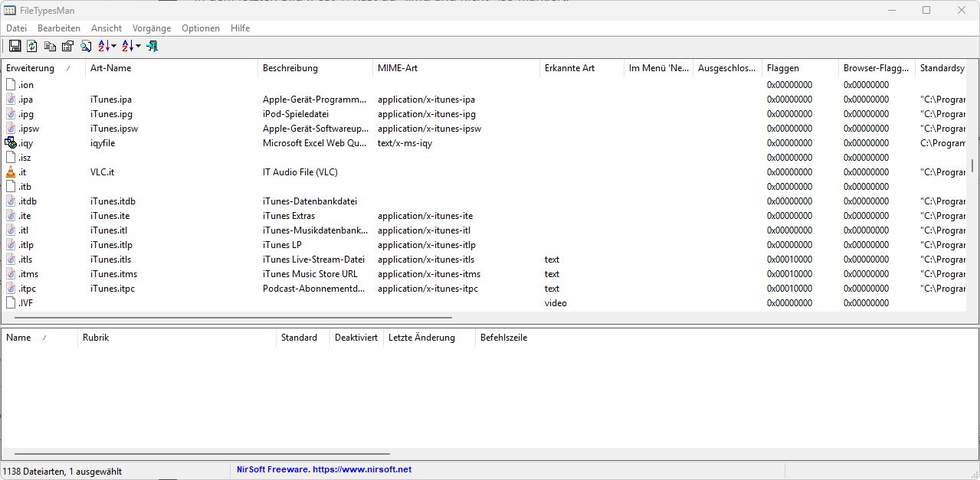980x480 pixels.
Task: Click the Befehlszeile header in lower pane
Action: pos(504,338)
